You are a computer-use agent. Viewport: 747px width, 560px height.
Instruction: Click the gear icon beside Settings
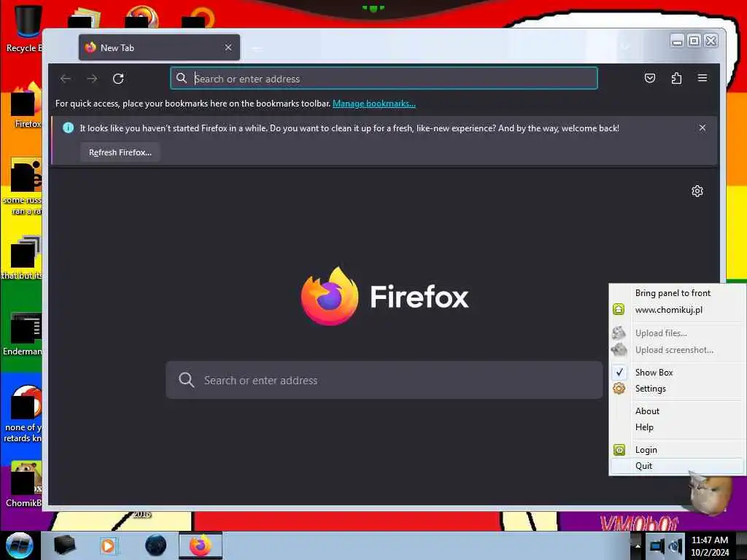619,389
